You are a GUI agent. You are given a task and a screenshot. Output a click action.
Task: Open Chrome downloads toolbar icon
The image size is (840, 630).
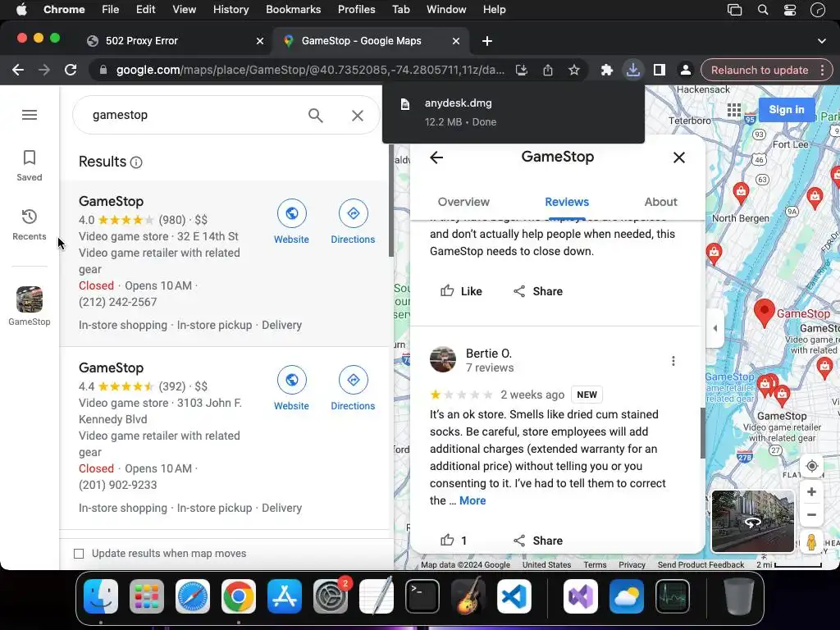pyautogui.click(x=633, y=71)
